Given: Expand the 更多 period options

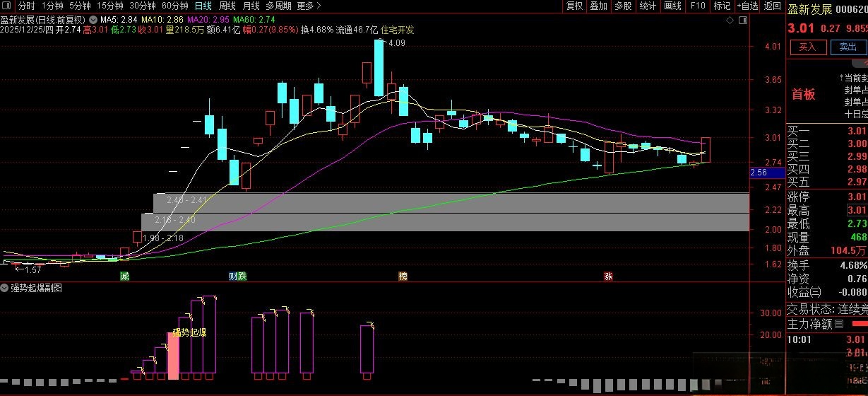Looking at the screenshot, I should click(x=309, y=6).
